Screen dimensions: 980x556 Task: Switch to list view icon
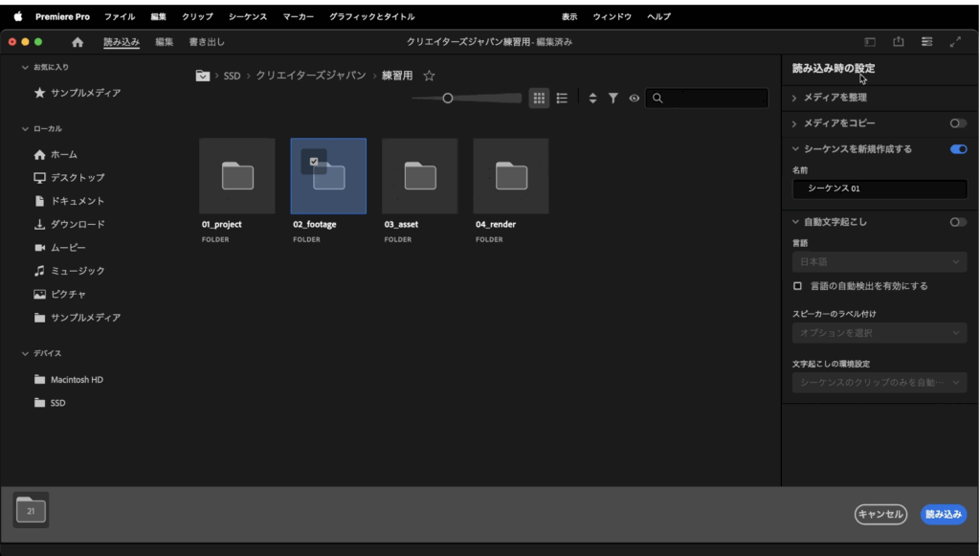(x=562, y=98)
